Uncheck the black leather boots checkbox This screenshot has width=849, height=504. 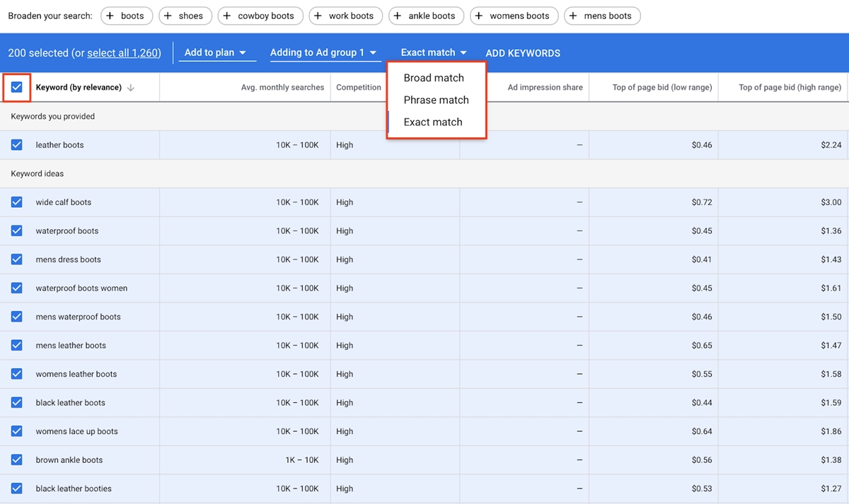17,403
